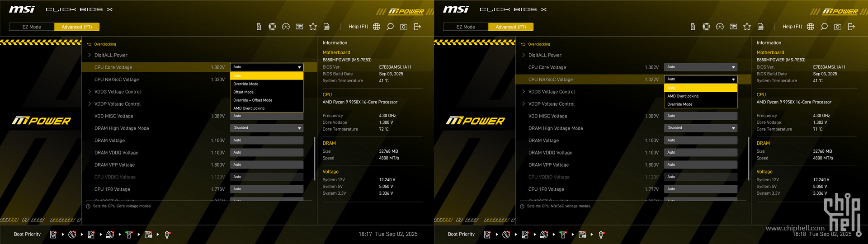Click the card panel icon in left window toolbar
The height and width of the screenshot is (244, 868).
click(299, 27)
